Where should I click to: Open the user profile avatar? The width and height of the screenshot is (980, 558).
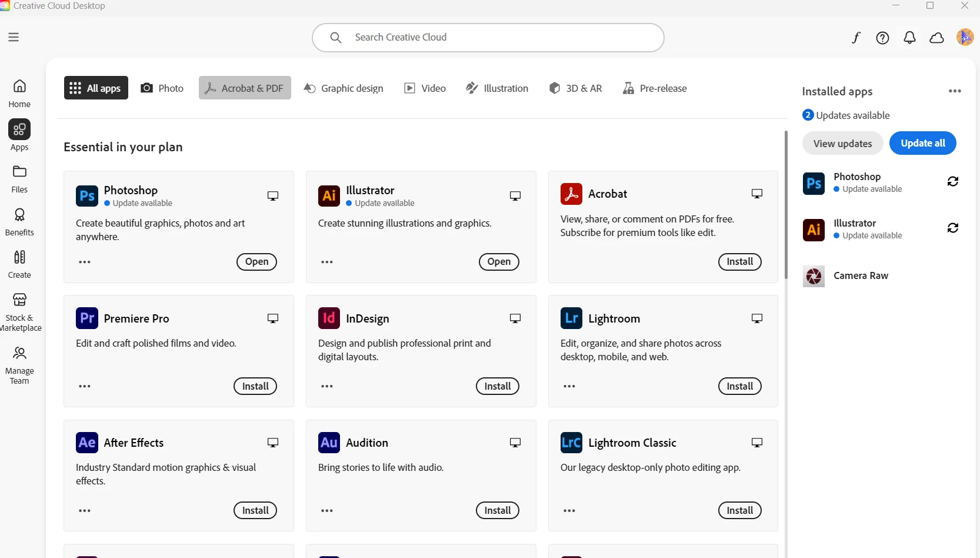(965, 37)
